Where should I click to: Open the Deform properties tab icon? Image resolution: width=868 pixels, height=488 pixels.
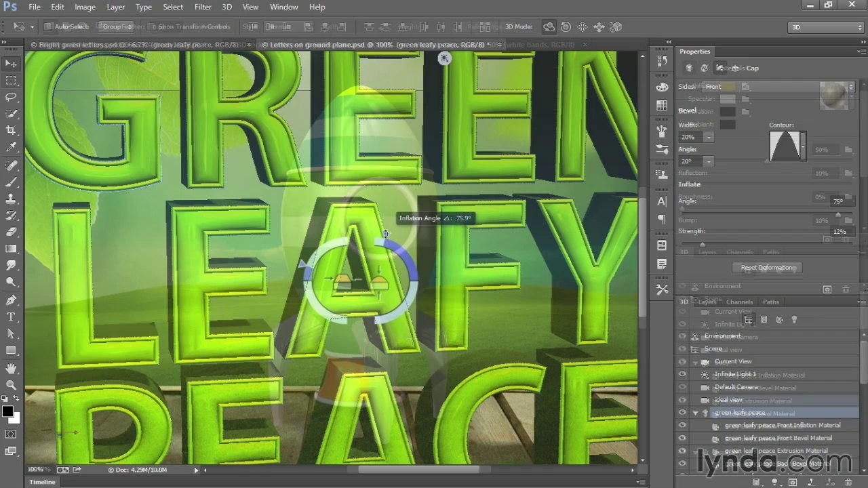point(704,68)
